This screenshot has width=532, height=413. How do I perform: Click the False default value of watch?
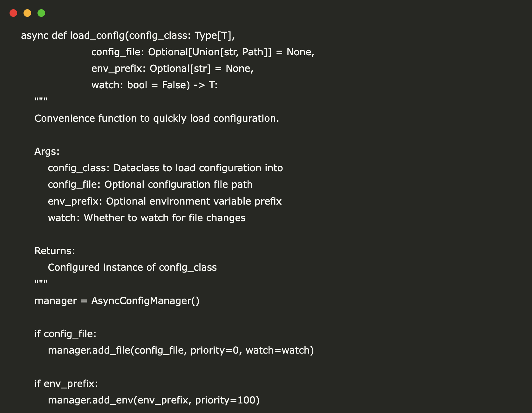point(174,85)
